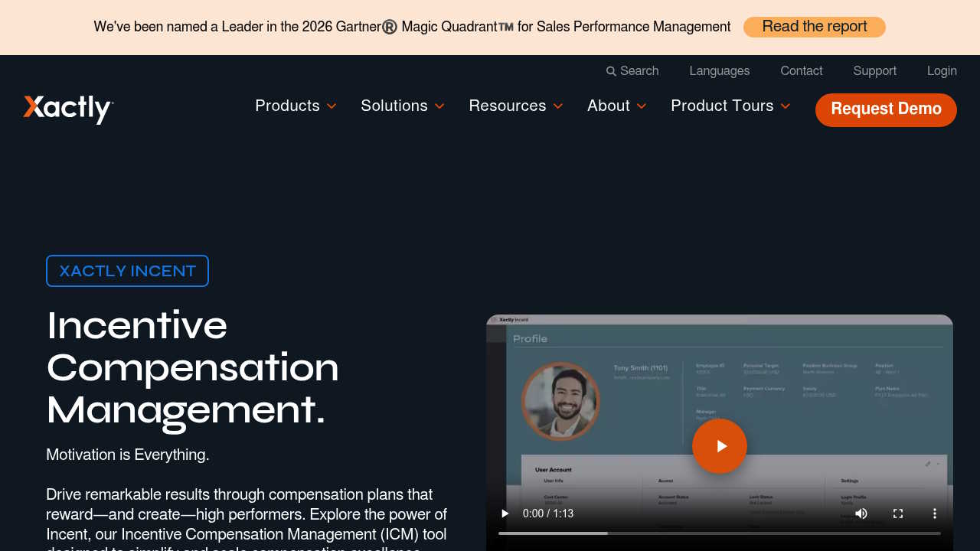Image resolution: width=980 pixels, height=551 pixels.
Task: Expand About chevron arrow
Action: [642, 106]
